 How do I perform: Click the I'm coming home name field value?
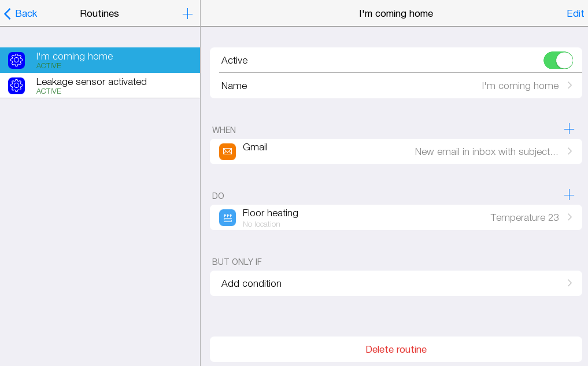point(520,86)
